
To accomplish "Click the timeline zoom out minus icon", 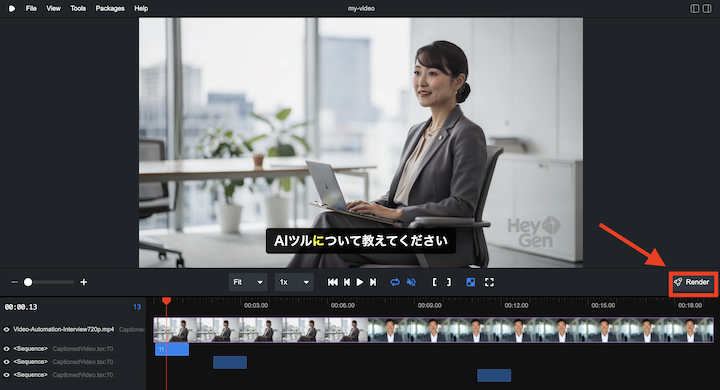I will (14, 282).
